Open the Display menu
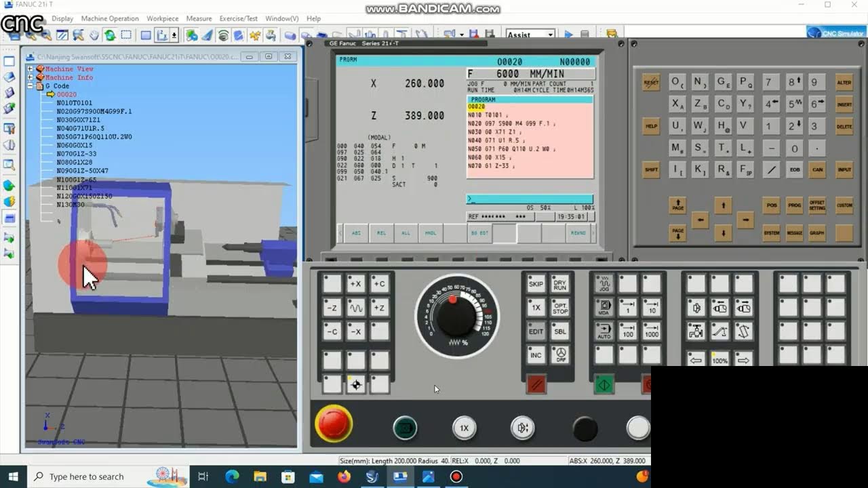This screenshot has height=488, width=868. [x=62, y=18]
